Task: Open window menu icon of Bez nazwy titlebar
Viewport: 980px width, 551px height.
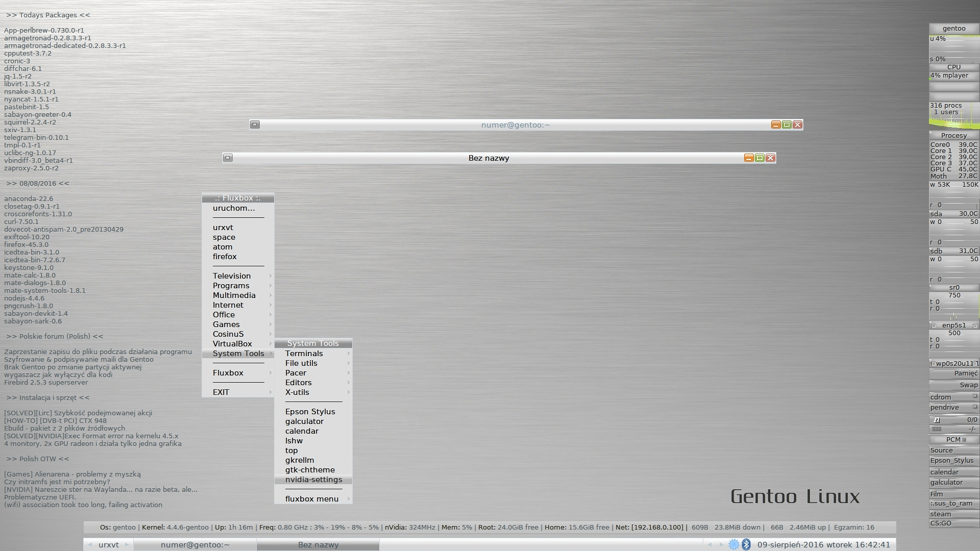Action: click(228, 158)
